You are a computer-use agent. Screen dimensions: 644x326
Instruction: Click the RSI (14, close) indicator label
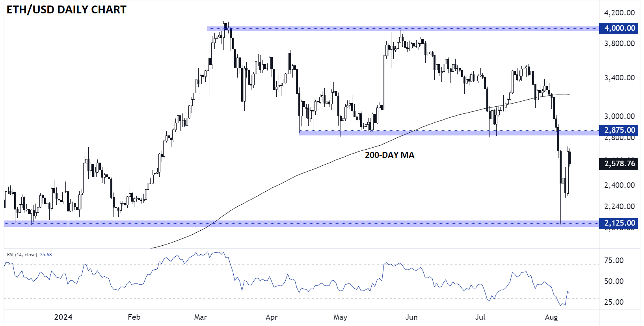click(22, 255)
